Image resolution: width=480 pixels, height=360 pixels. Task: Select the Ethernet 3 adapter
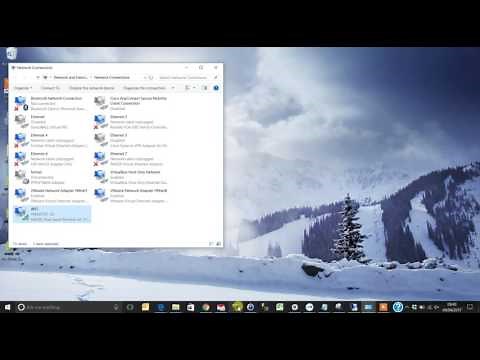132,140
